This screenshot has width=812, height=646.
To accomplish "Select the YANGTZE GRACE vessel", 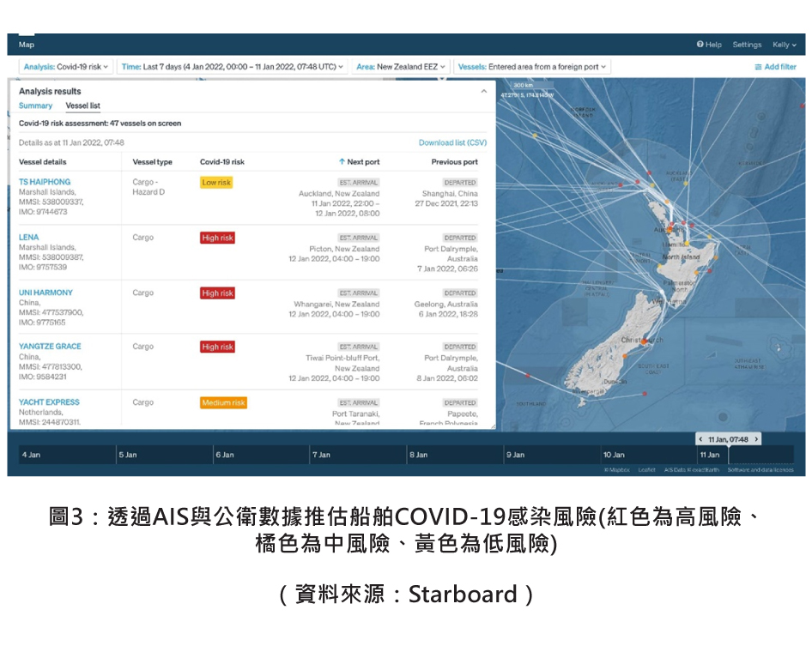I will pyautogui.click(x=50, y=347).
